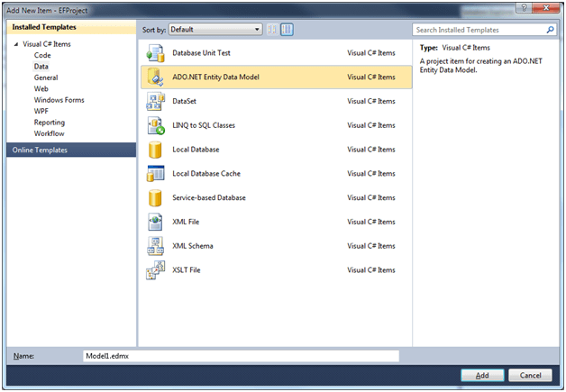
Task: Select the DataSet label
Action: (x=184, y=101)
